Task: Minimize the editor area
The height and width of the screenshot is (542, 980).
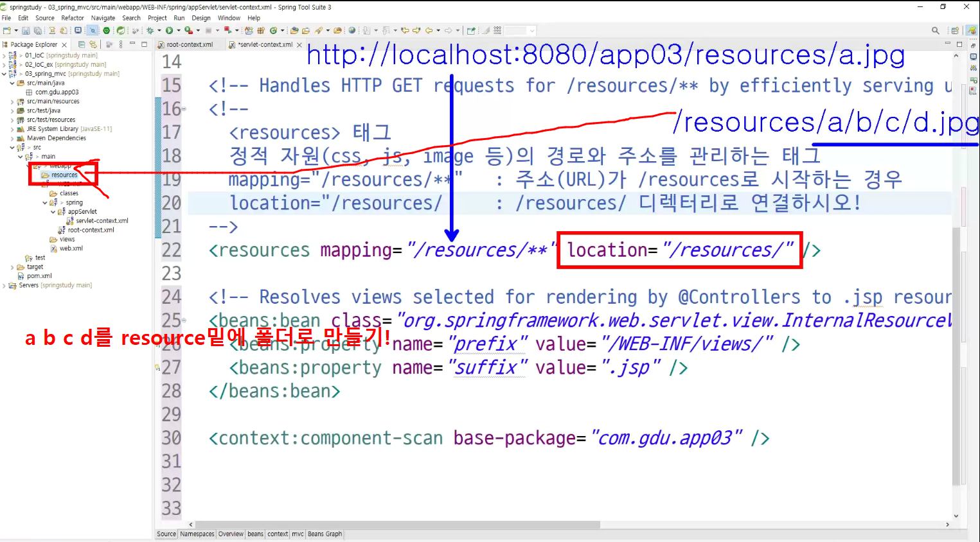Action: coord(947,44)
